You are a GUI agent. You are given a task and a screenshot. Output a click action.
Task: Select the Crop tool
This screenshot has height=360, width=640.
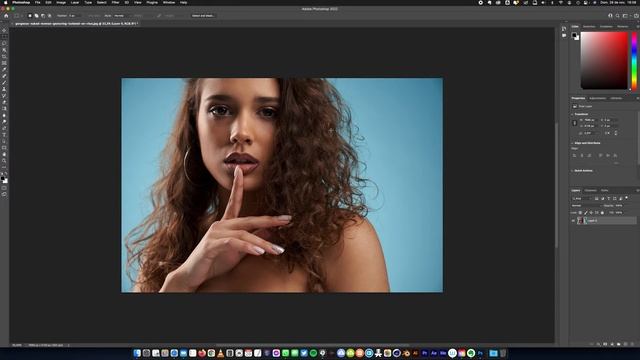pyautogui.click(x=4, y=56)
